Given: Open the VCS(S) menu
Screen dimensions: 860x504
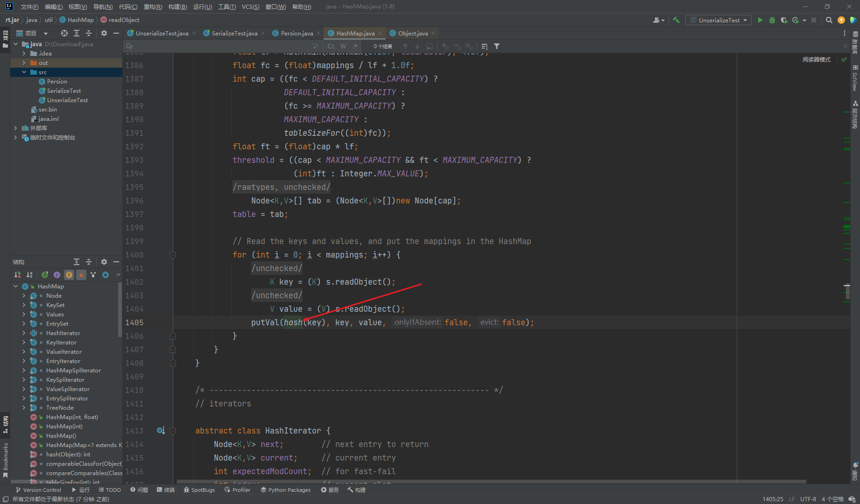Looking at the screenshot, I should click(x=250, y=7).
